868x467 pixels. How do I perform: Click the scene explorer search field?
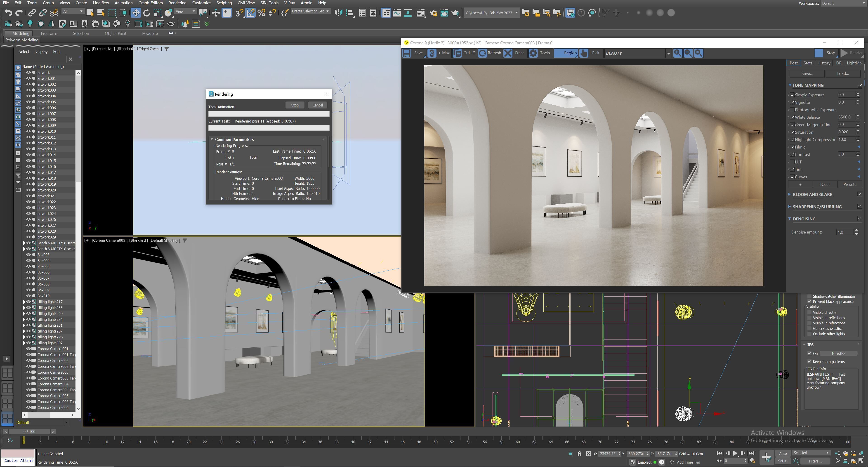click(x=41, y=59)
